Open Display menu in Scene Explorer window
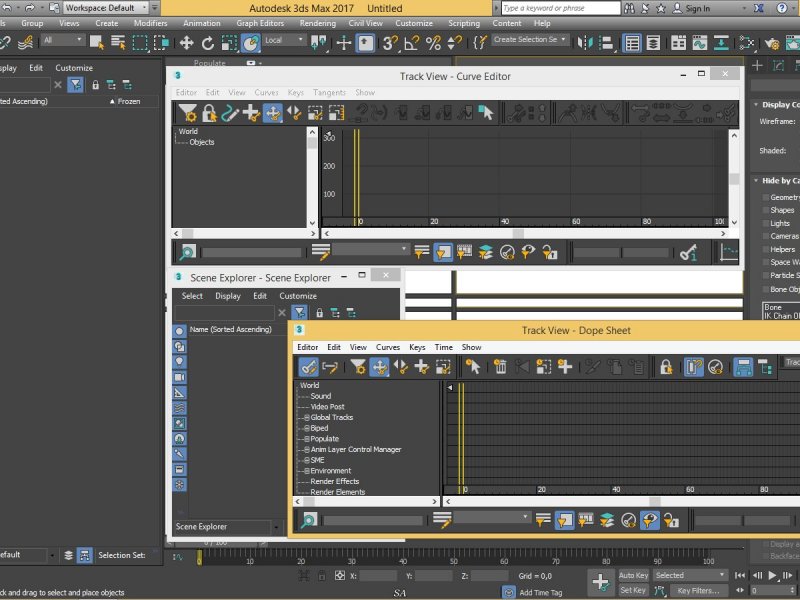Screen dimensions: 800x600 (228, 296)
